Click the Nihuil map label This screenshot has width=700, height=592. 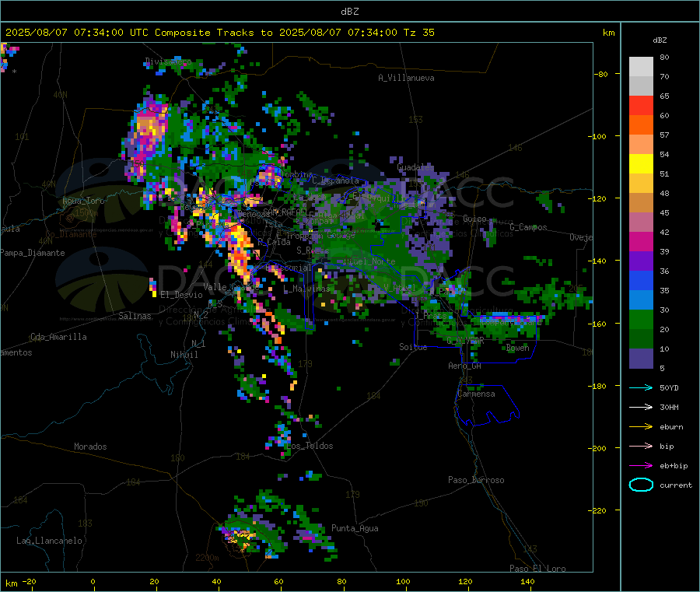pyautogui.click(x=184, y=355)
